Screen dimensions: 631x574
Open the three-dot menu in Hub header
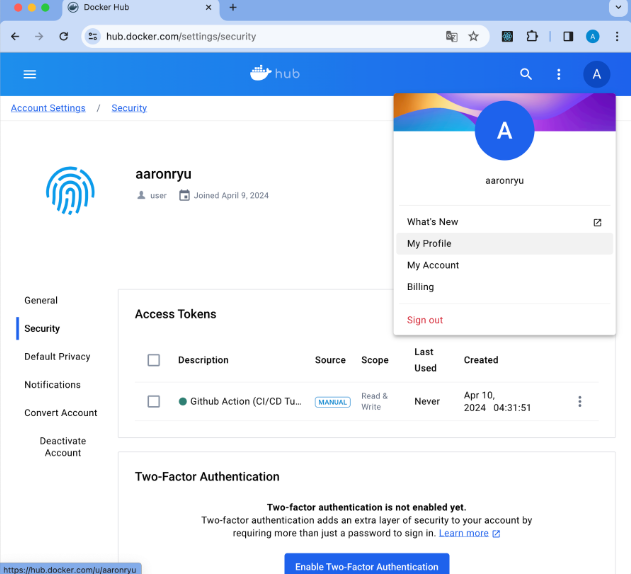click(559, 74)
